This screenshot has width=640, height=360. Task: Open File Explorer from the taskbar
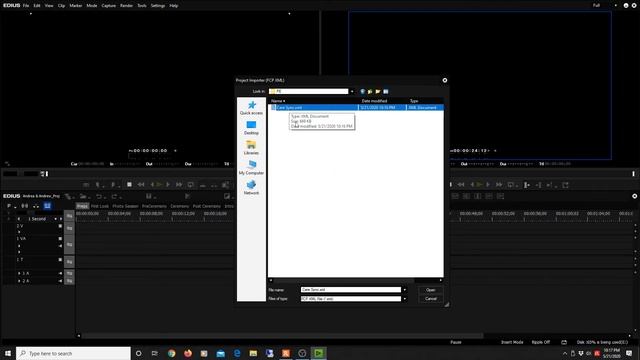click(253, 353)
